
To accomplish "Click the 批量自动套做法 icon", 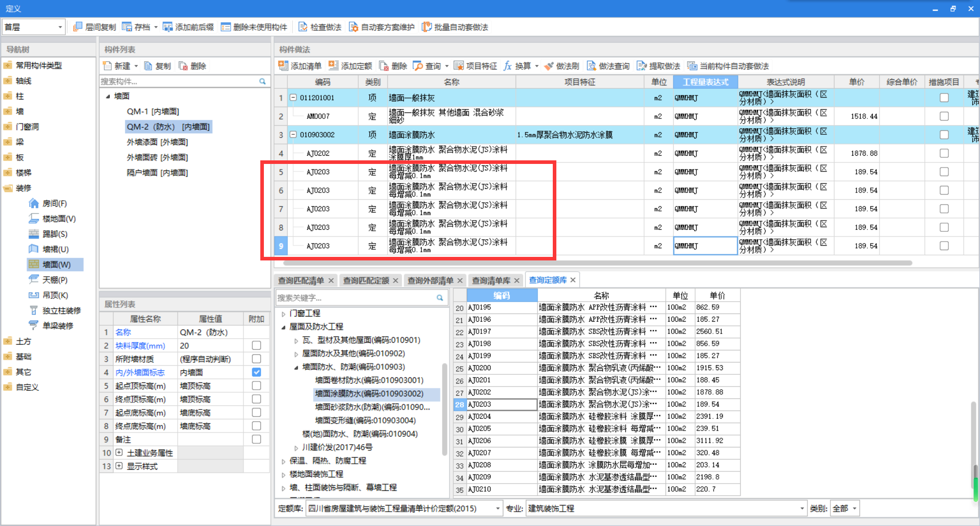I will point(426,27).
